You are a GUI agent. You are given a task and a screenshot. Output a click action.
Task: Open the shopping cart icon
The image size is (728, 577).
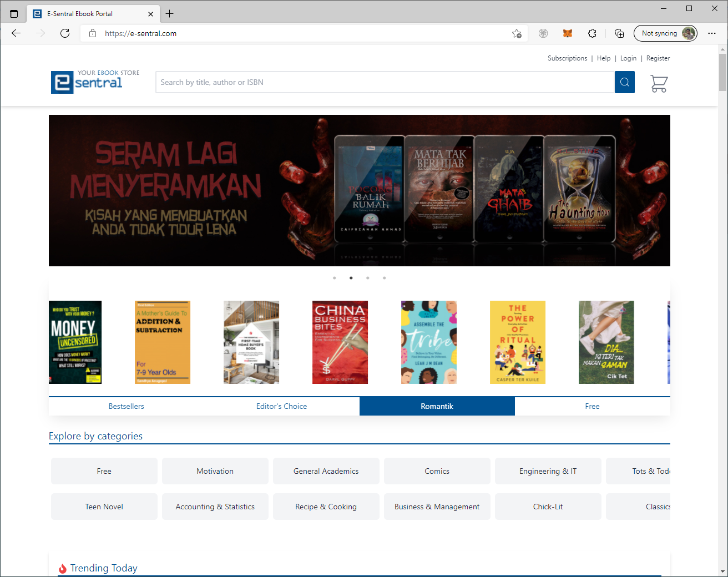pos(659,83)
